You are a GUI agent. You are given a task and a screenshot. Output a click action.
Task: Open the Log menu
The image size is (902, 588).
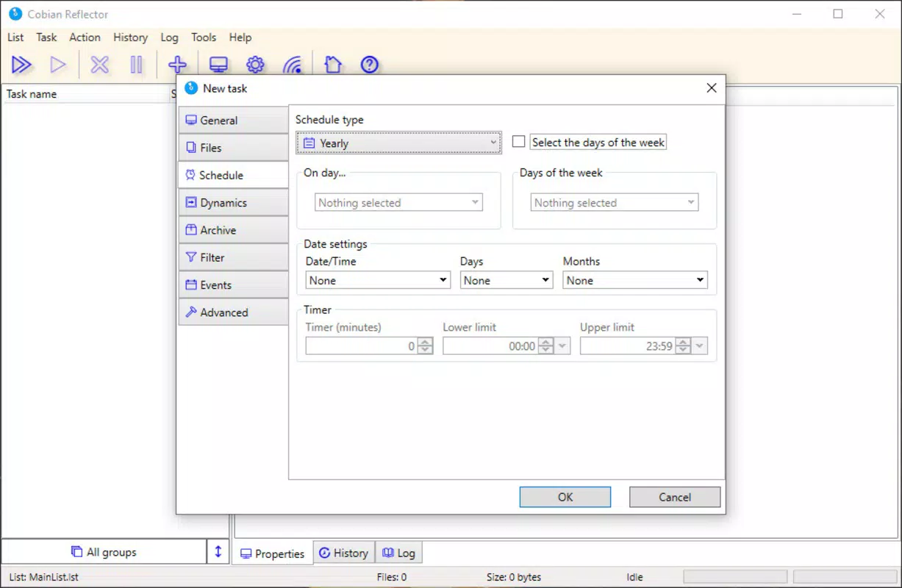point(169,37)
